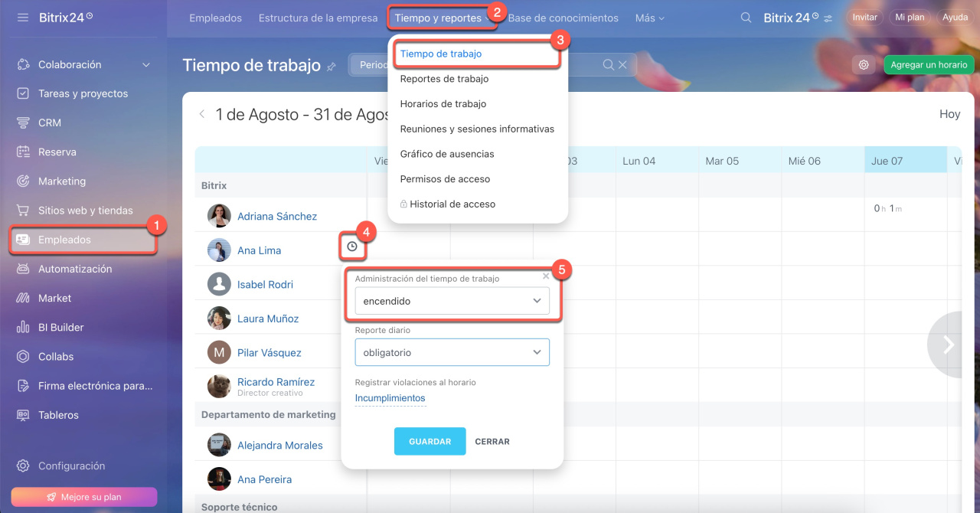This screenshot has width=980, height=513.
Task: Click the Tareas y proyectos checkmark icon
Action: 23,93
